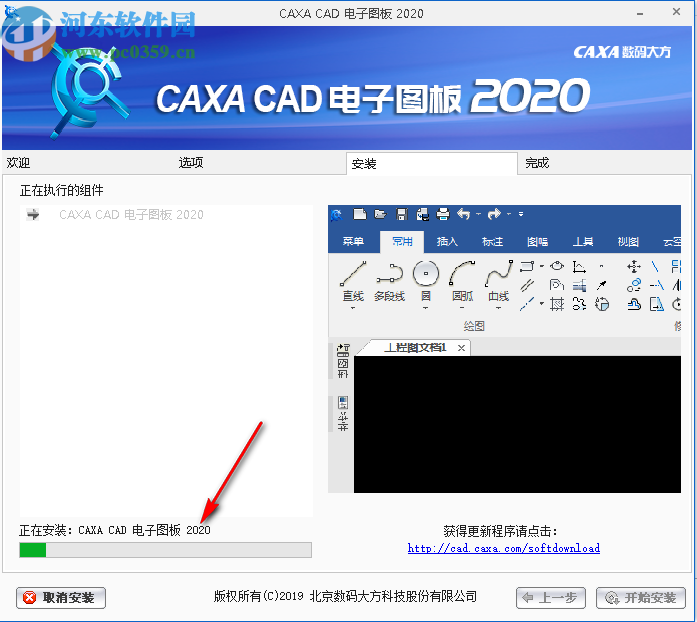The image size is (697, 622).
Task: Click the 图幅 tab in the preview ribbon
Action: pos(537,241)
